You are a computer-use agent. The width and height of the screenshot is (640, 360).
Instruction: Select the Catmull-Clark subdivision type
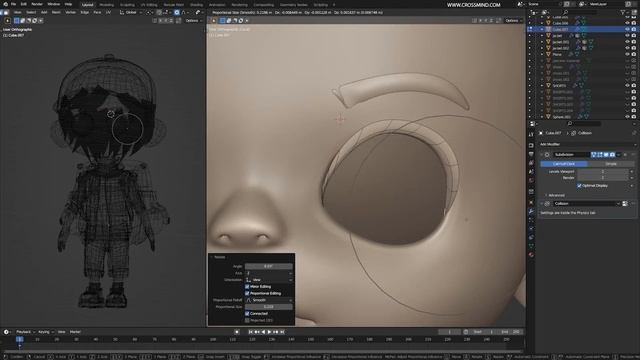coord(564,164)
